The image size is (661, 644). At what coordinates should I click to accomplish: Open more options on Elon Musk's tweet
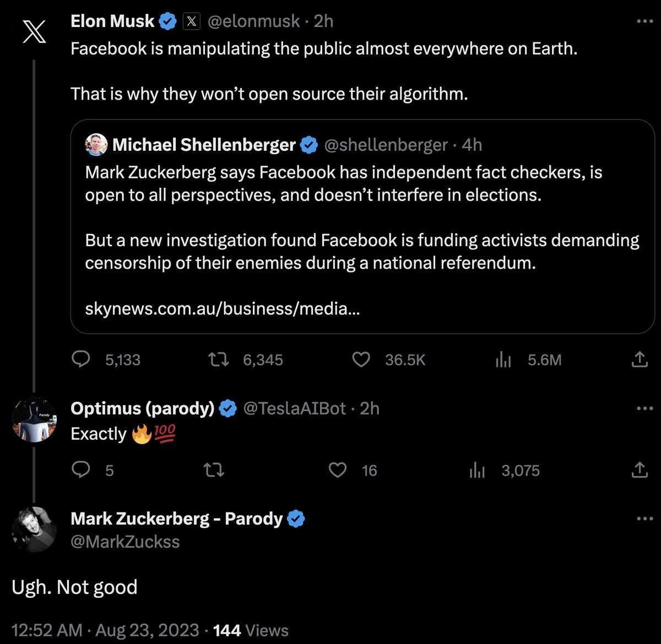[644, 21]
